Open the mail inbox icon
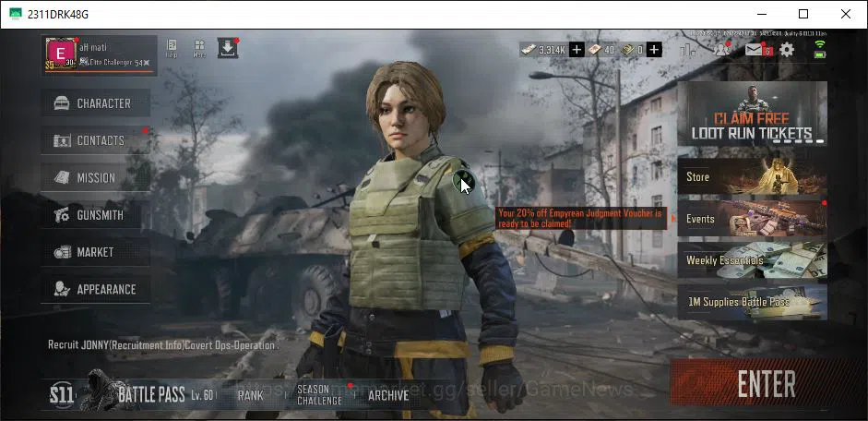Viewport: 868px width, 421px height. click(x=755, y=50)
